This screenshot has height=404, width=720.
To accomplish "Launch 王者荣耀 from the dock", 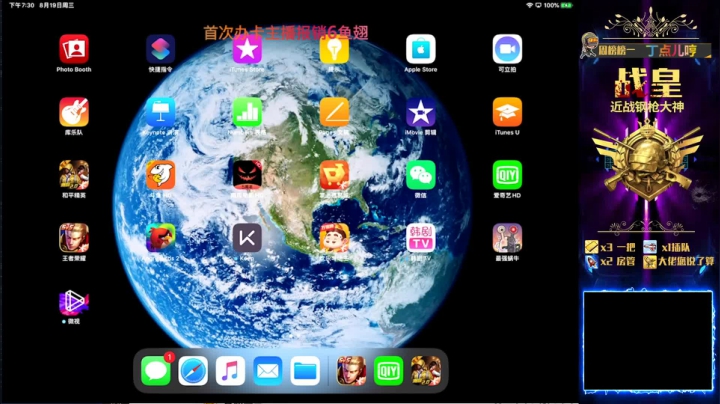I will click(x=351, y=370).
